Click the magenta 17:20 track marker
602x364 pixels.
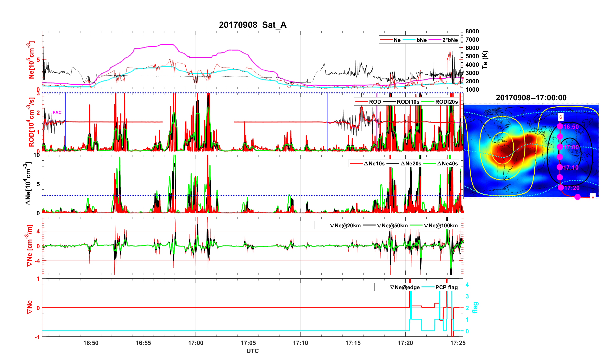pyautogui.click(x=561, y=187)
